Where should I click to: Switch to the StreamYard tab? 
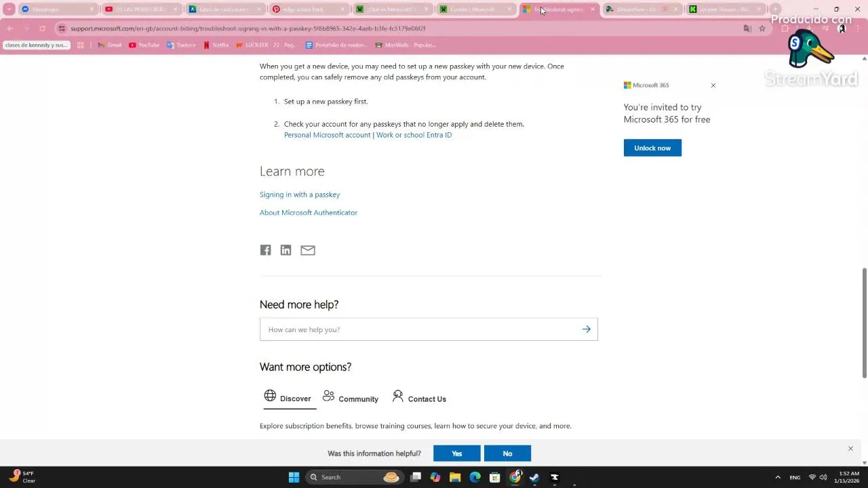point(642,9)
